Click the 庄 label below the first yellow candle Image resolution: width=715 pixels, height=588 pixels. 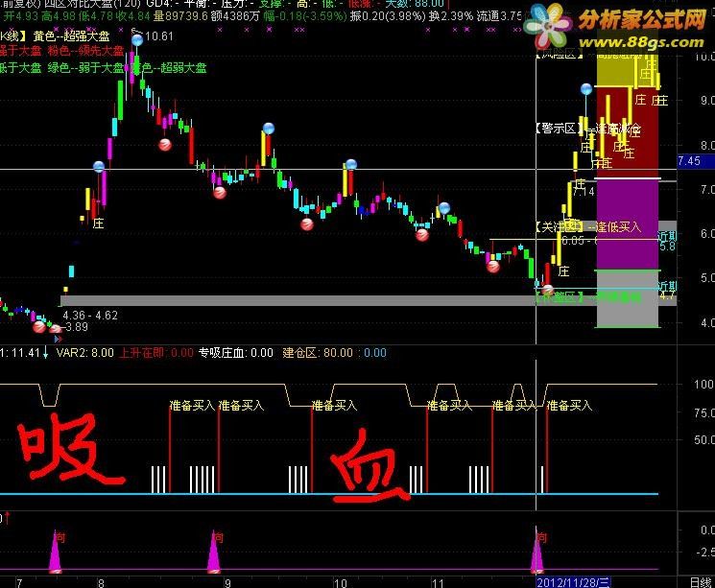point(99,223)
